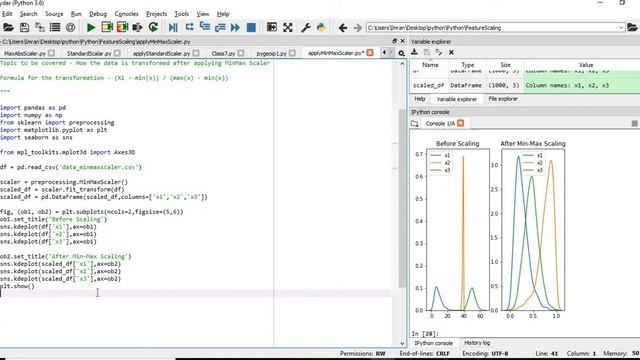
Task: Sort variables by Type column
Action: tap(468, 65)
